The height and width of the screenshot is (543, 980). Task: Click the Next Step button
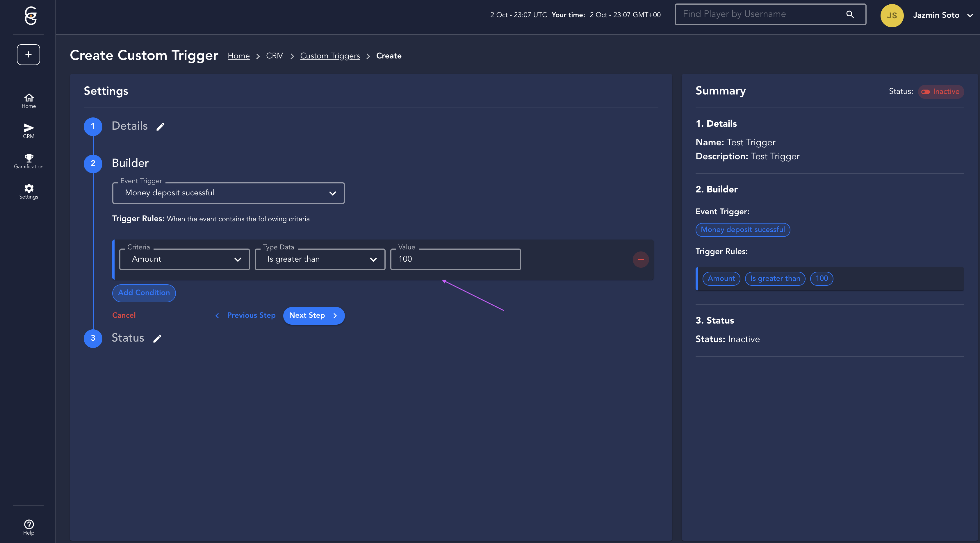[x=313, y=316]
